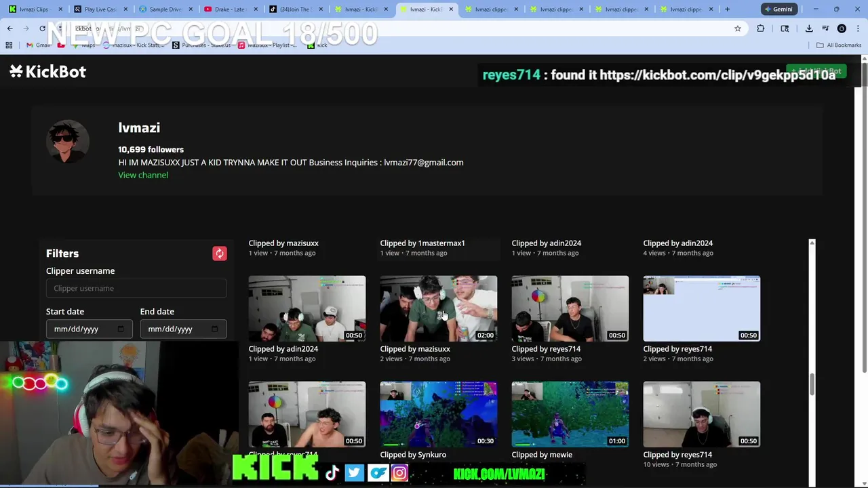Screen dimensions: 868x488
Task: Focus the Clipper username input field
Action: pyautogui.click(x=136, y=288)
